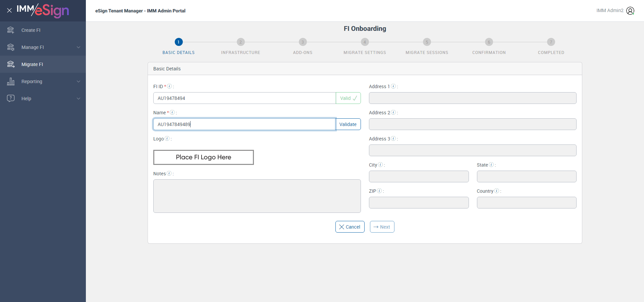The height and width of the screenshot is (302, 644).
Task: Click the Cancel button
Action: pos(350,227)
